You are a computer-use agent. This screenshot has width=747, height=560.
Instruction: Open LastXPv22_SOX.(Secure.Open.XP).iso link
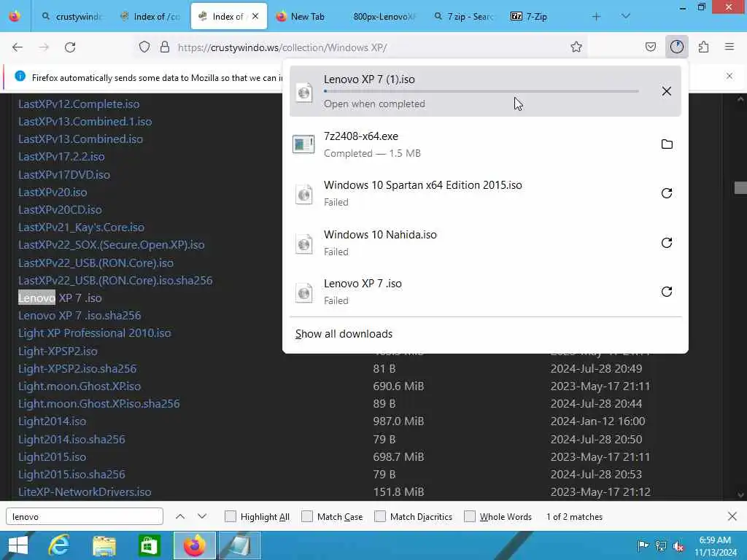[x=111, y=245]
